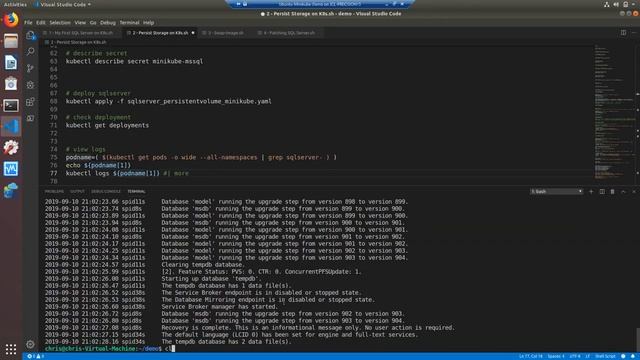The image size is (640, 360).
Task: Click the Visual Studio Code dock icon
Action: 11,127
